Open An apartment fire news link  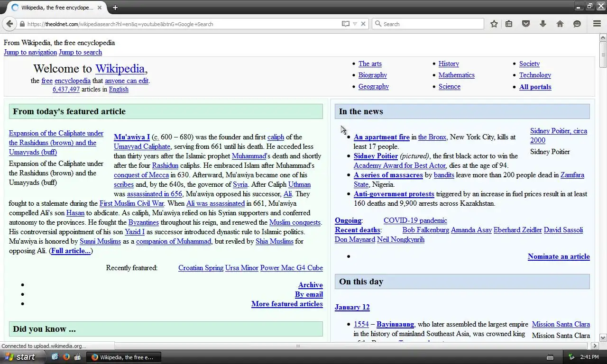pos(382,137)
